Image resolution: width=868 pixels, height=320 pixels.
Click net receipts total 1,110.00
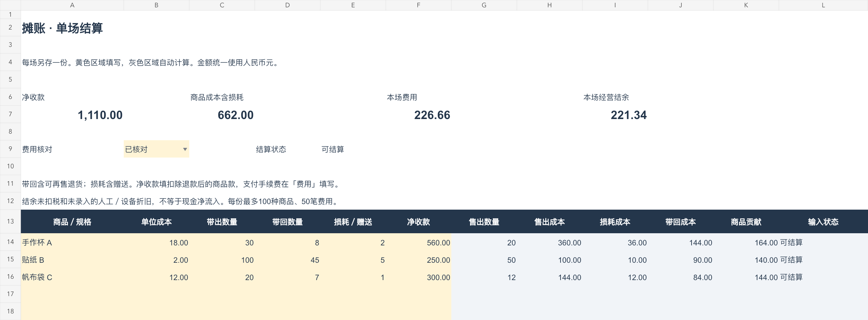pos(100,115)
